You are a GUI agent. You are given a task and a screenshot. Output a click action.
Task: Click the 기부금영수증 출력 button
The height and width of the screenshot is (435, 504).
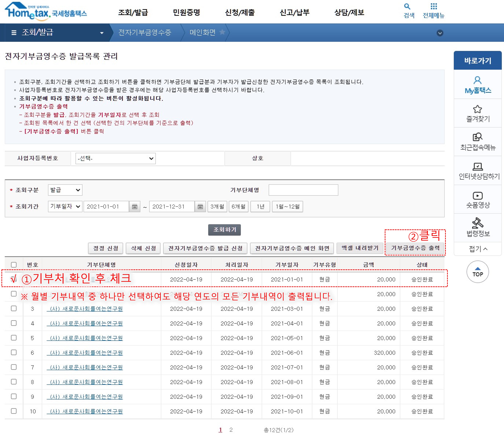pyautogui.click(x=415, y=248)
